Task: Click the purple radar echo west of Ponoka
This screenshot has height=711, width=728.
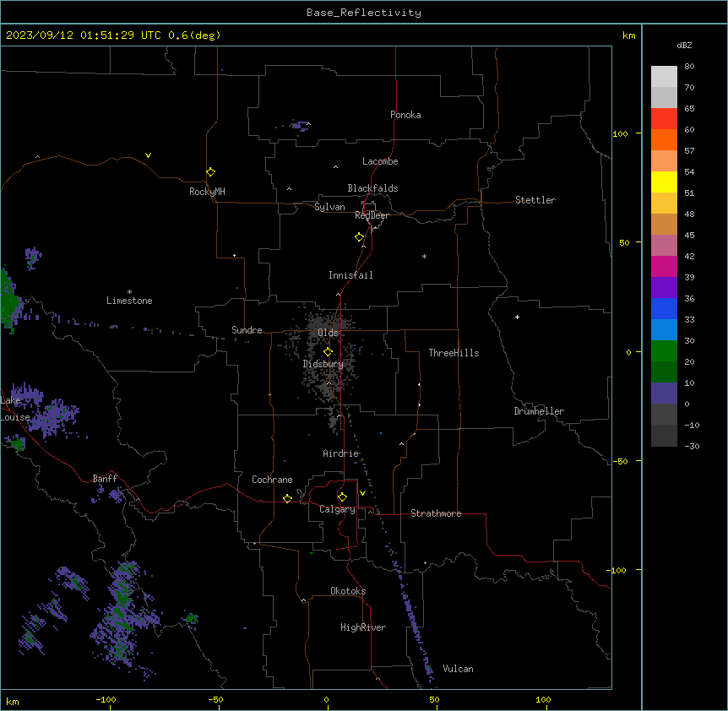Action: tap(299, 126)
